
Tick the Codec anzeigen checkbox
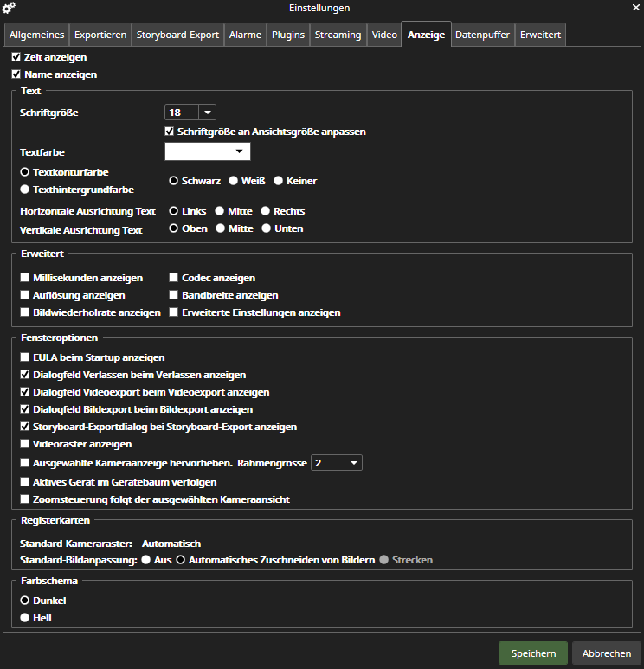[174, 278]
